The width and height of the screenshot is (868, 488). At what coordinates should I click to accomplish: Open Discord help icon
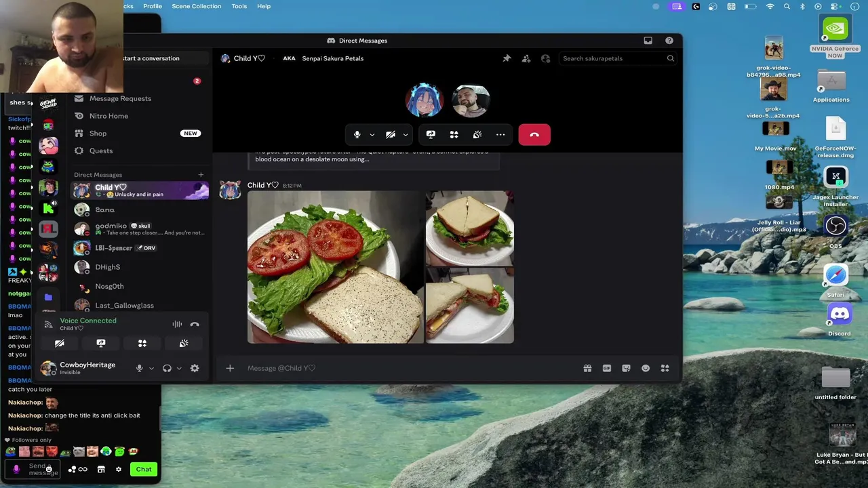tap(669, 41)
